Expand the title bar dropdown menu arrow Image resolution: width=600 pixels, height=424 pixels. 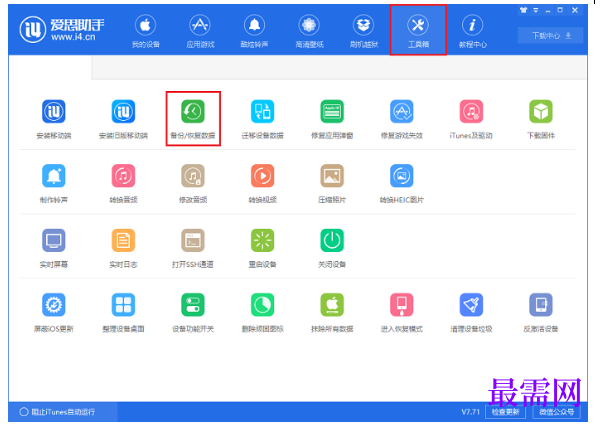(x=536, y=10)
